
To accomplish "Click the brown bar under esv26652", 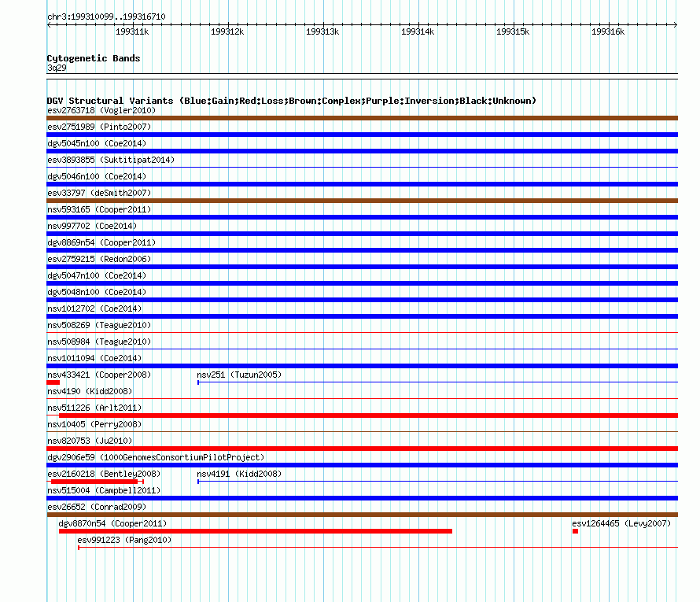I will click(x=362, y=515).
